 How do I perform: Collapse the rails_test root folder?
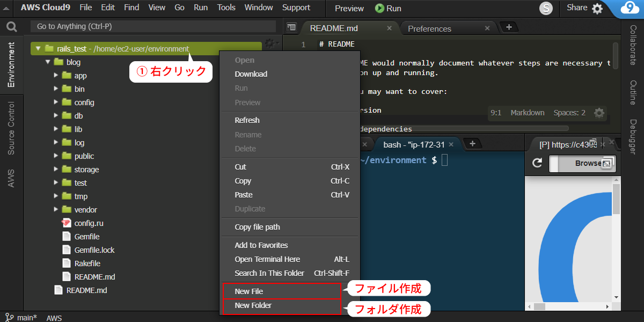[38, 48]
